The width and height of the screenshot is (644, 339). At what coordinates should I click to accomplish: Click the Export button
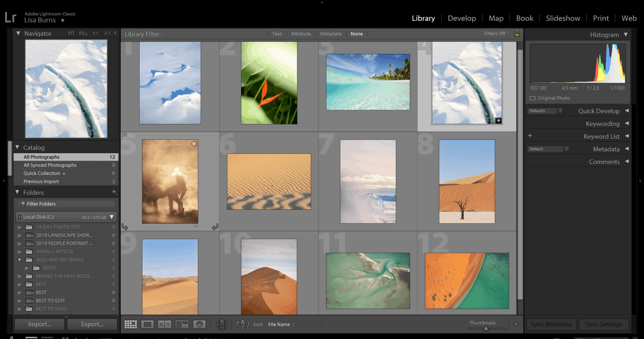click(x=92, y=324)
